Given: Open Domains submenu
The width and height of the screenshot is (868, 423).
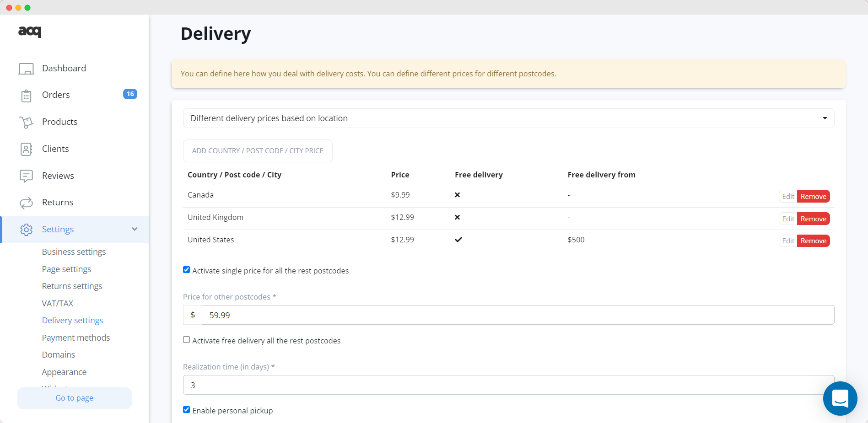Looking at the screenshot, I should tap(58, 354).
